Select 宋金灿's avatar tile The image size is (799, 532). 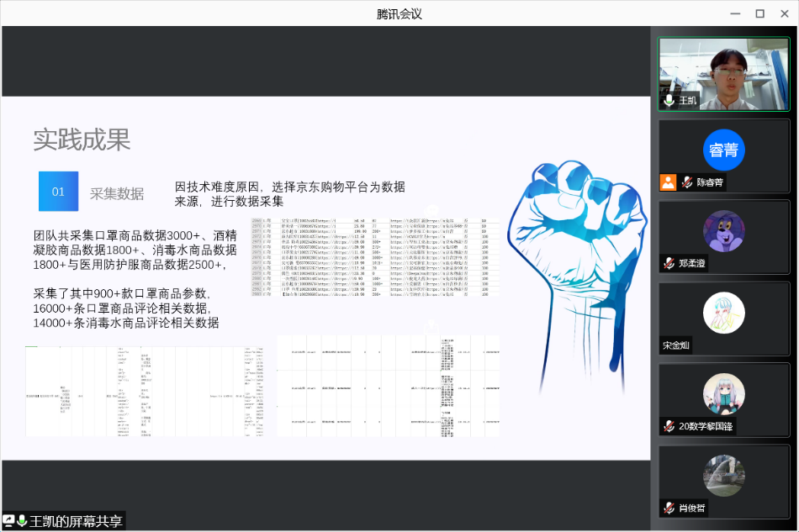click(723, 313)
